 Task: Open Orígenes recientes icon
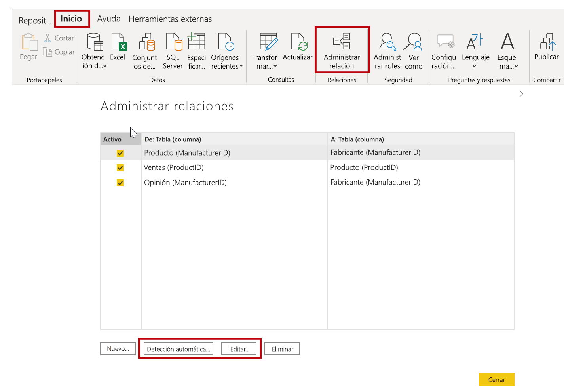(226, 42)
